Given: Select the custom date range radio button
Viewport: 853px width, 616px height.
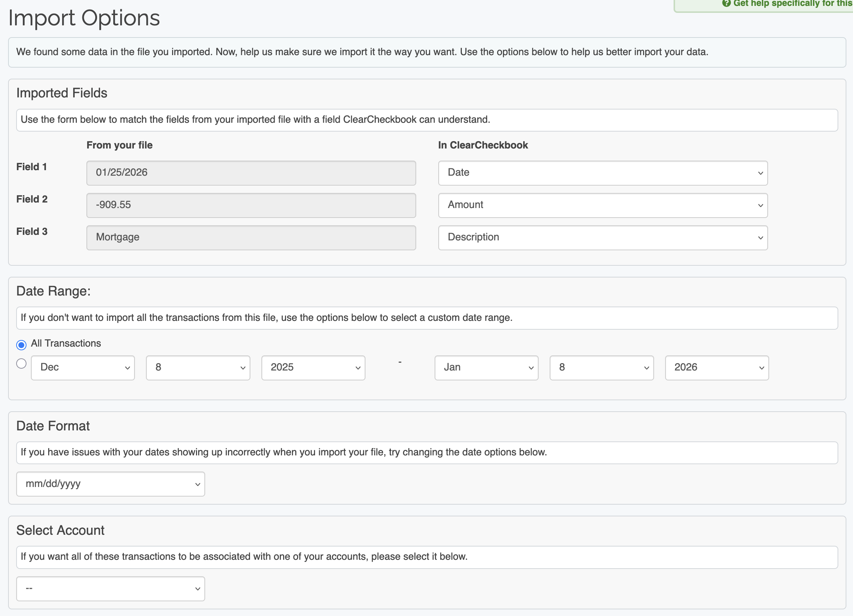Looking at the screenshot, I should coord(21,363).
